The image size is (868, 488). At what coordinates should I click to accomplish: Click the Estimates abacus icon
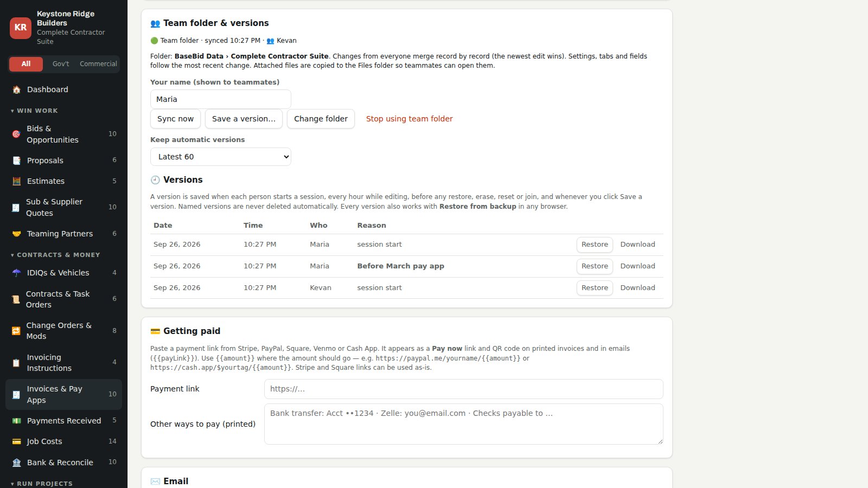click(16, 181)
